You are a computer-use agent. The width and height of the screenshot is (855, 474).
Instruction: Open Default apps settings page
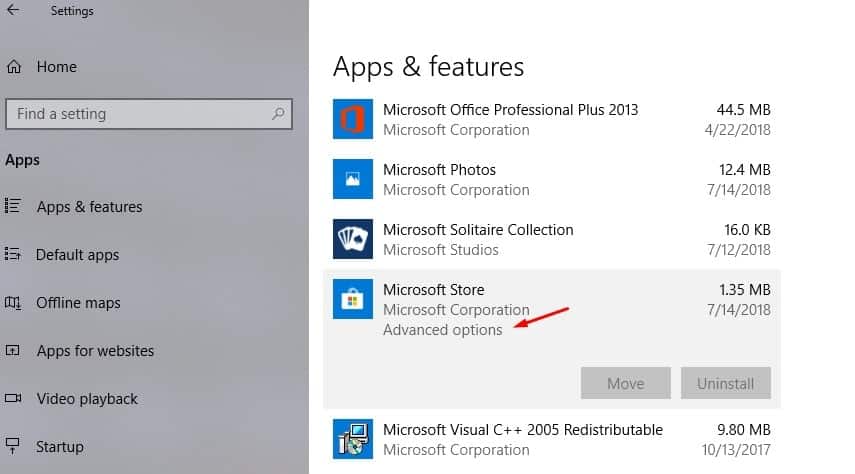coord(77,255)
